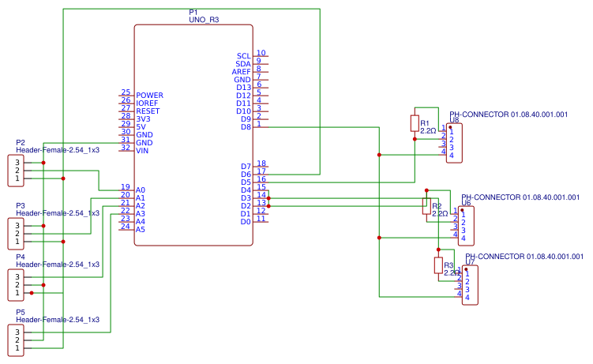Click the D9 pin label

(x=246, y=119)
